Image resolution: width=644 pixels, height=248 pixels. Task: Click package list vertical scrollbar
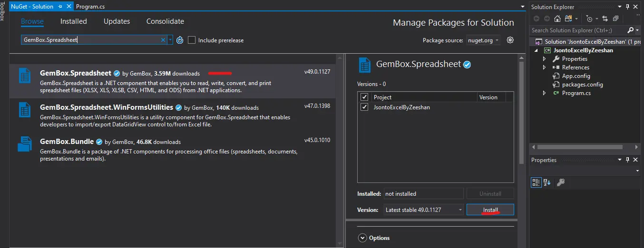pyautogui.click(x=339, y=150)
